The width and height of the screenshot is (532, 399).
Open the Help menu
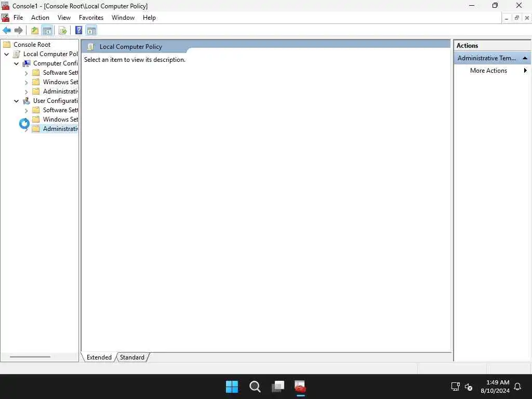149,18
